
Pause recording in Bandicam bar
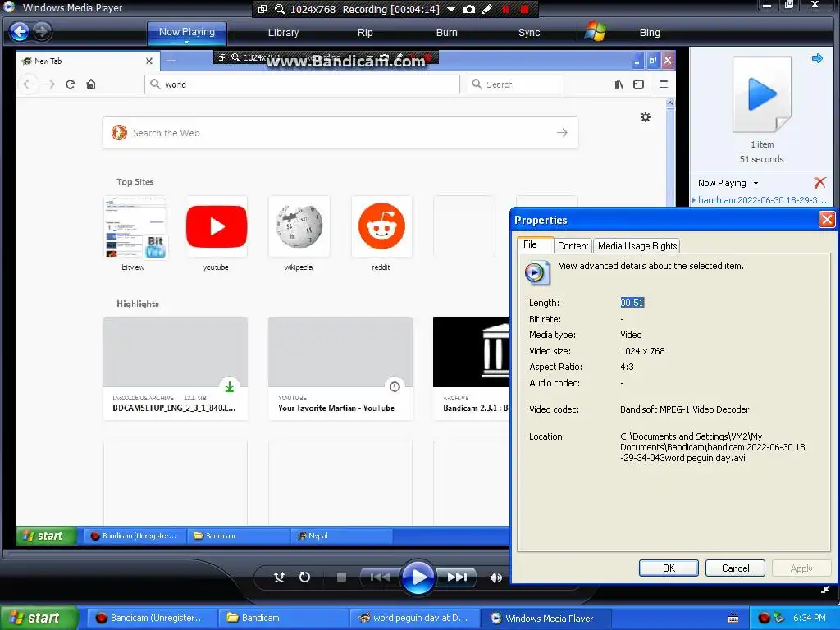pos(505,10)
